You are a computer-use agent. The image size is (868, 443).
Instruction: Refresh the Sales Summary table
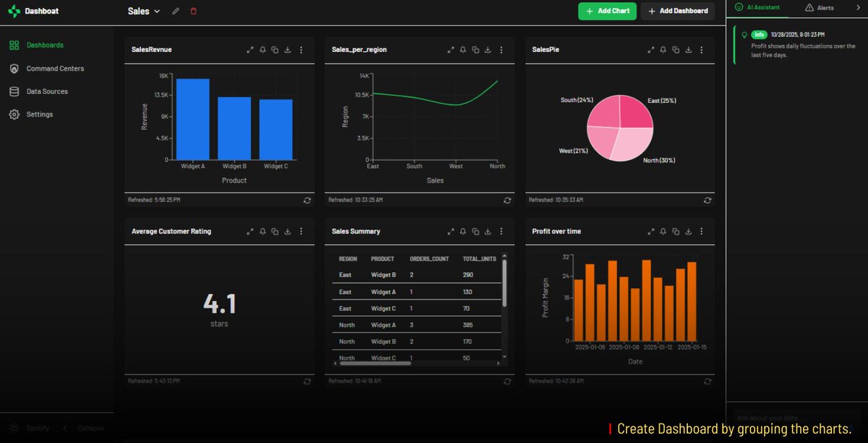click(507, 380)
